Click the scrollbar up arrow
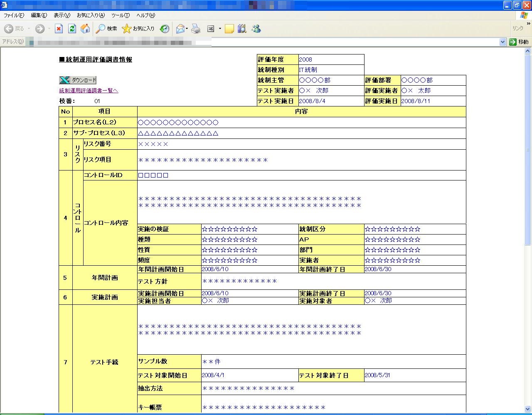The height and width of the screenshot is (415, 532). [x=528, y=50]
